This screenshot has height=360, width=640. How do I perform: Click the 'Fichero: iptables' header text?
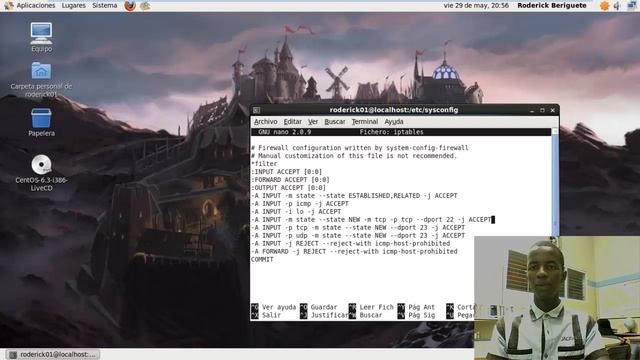pyautogui.click(x=391, y=132)
